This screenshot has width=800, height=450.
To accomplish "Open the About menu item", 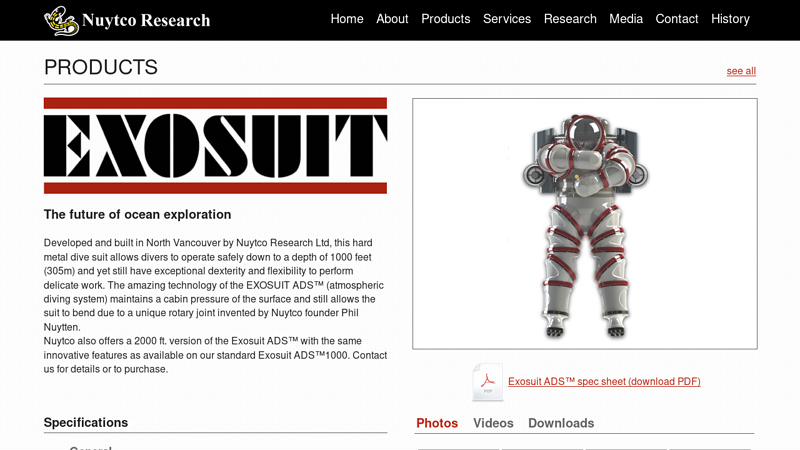I will pos(392,19).
